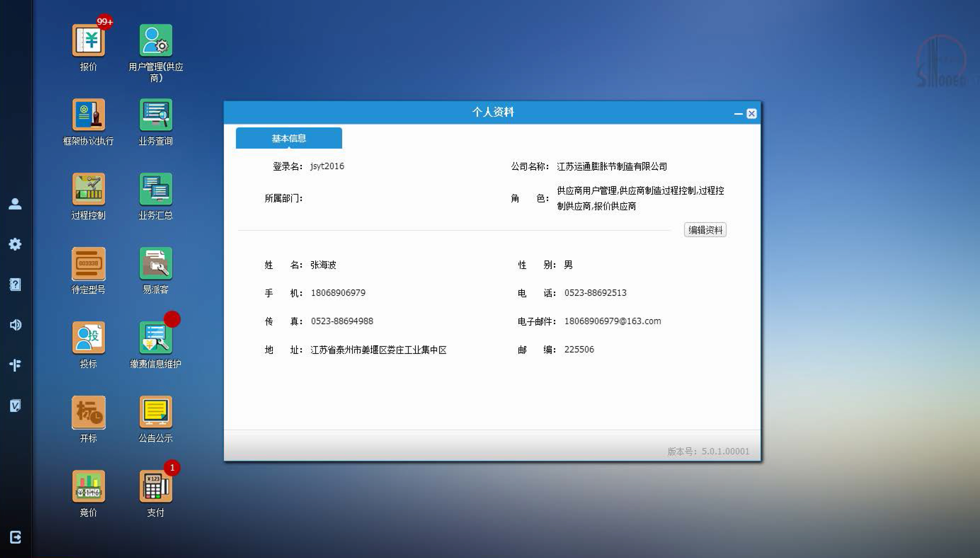Open the 缴费信息维护 icon

click(156, 338)
